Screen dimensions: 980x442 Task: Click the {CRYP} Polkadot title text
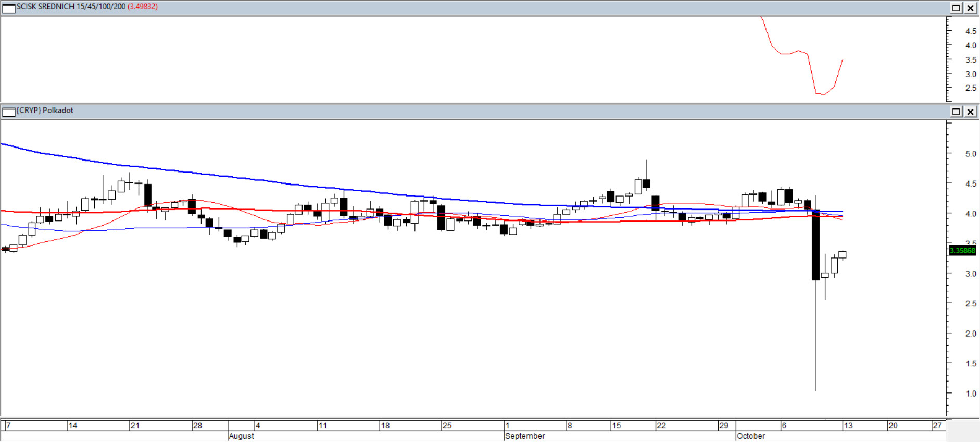pos(45,110)
